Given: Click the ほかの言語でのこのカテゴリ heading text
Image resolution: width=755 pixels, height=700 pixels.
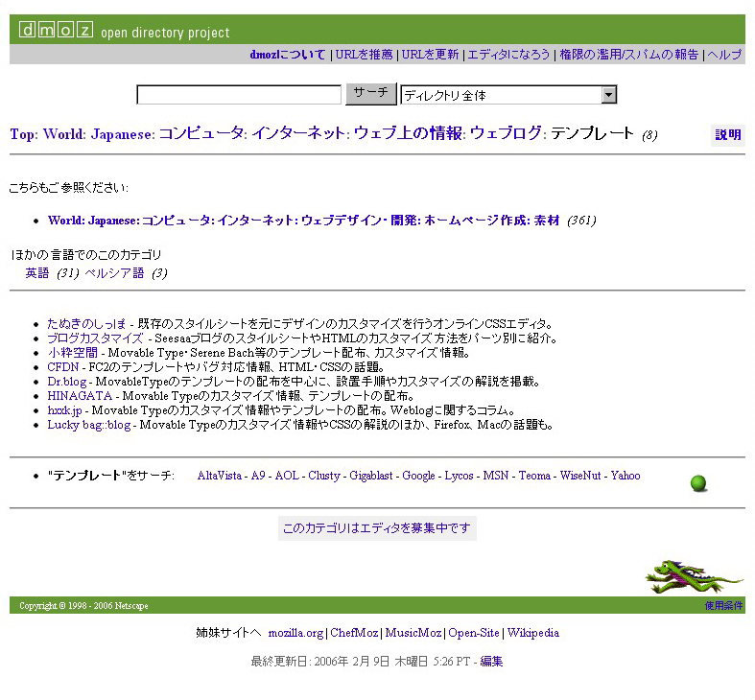Looking at the screenshot, I should [86, 255].
